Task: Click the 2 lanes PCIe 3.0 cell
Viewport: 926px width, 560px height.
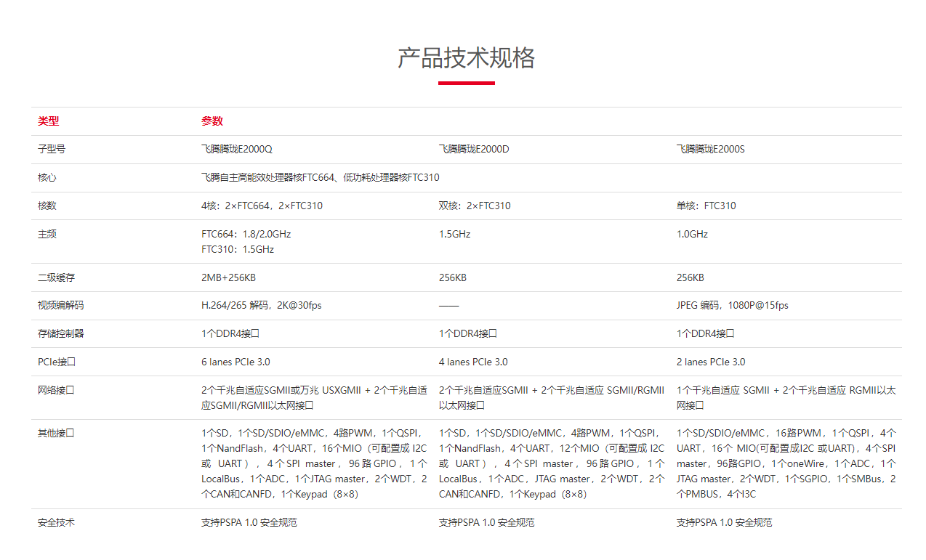Action: pyautogui.click(x=711, y=362)
